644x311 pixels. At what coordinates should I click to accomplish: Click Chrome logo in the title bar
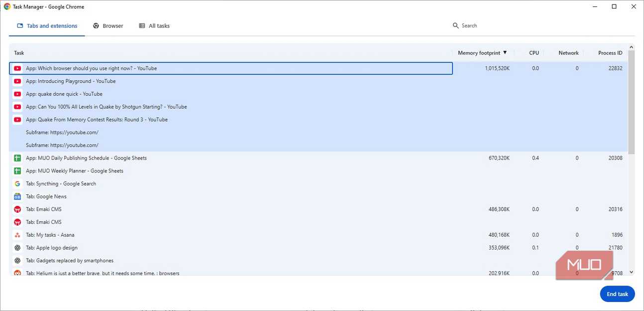click(x=7, y=7)
